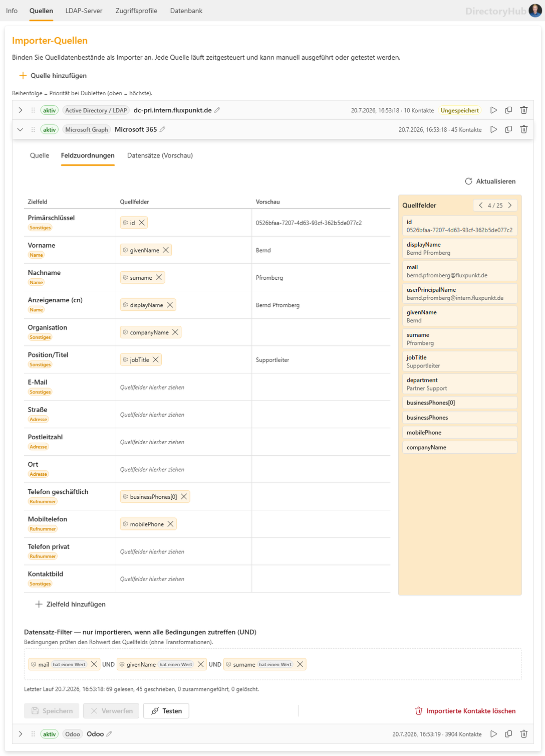Delete the Odoo source
The height and width of the screenshot is (756, 545).
(x=524, y=734)
